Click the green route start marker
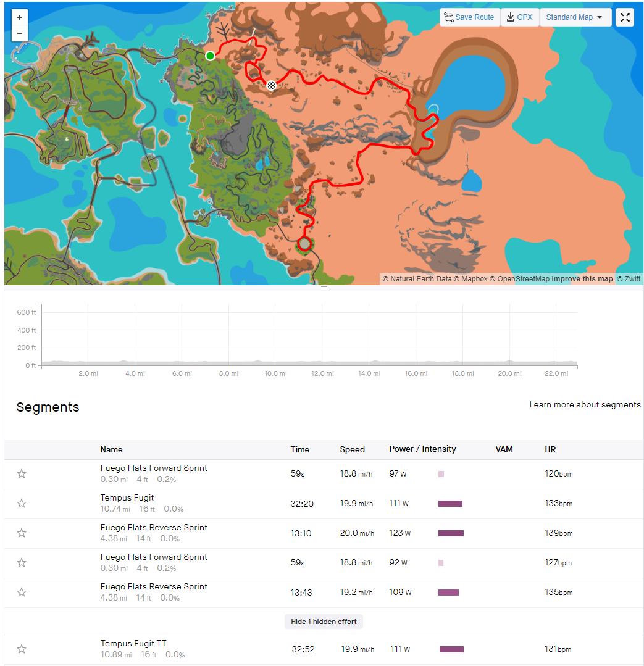This screenshot has width=644, height=666. pos(210,56)
